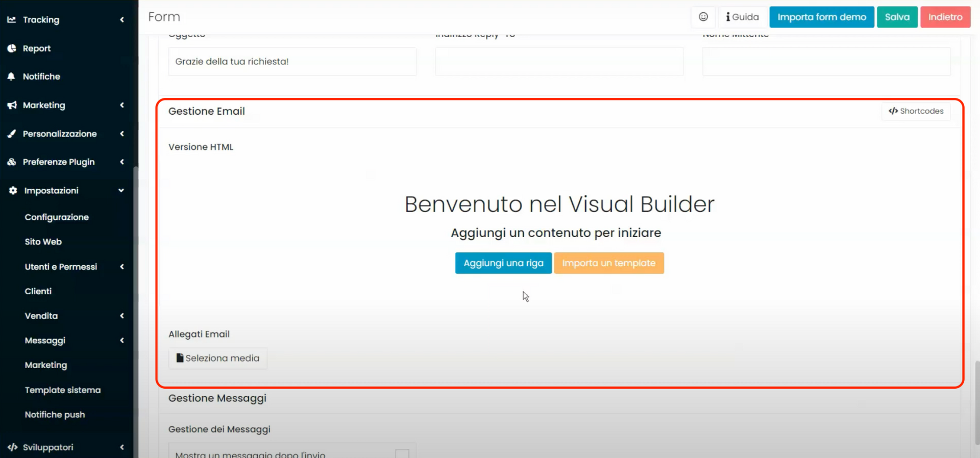This screenshot has width=980, height=458.
Task: Open Configurazione under Impostazioni
Action: click(x=57, y=217)
